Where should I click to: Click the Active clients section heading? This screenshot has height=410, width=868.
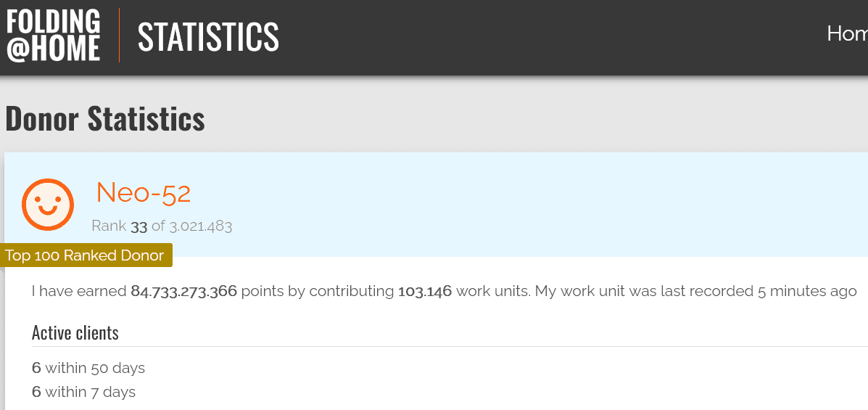(75, 333)
